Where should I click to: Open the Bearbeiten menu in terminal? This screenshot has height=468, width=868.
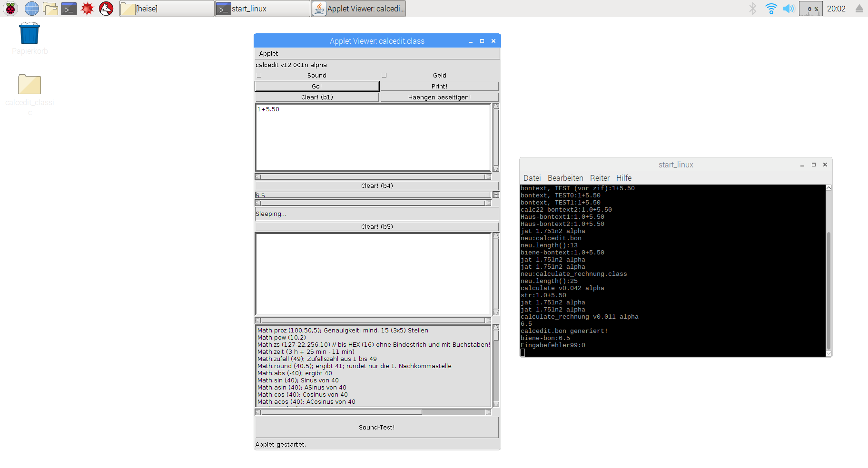(x=565, y=178)
